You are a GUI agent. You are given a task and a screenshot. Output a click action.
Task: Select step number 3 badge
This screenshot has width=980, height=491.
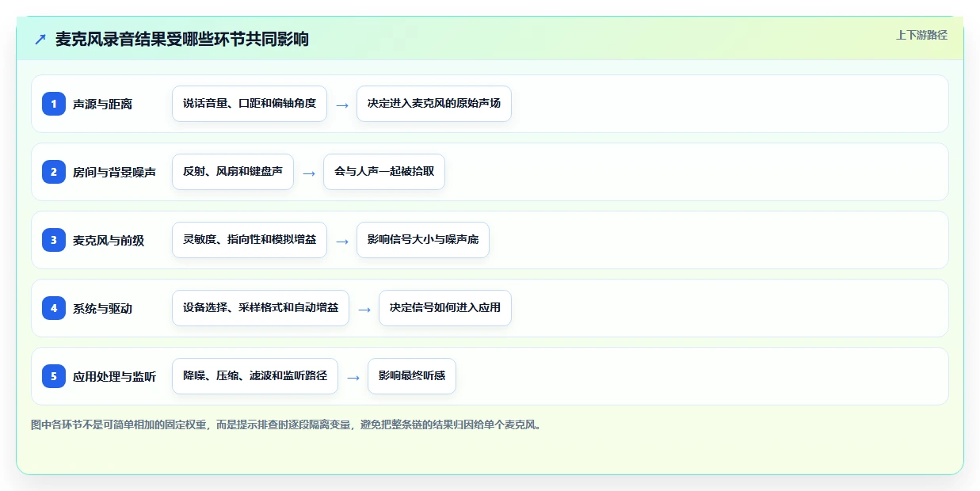point(54,240)
